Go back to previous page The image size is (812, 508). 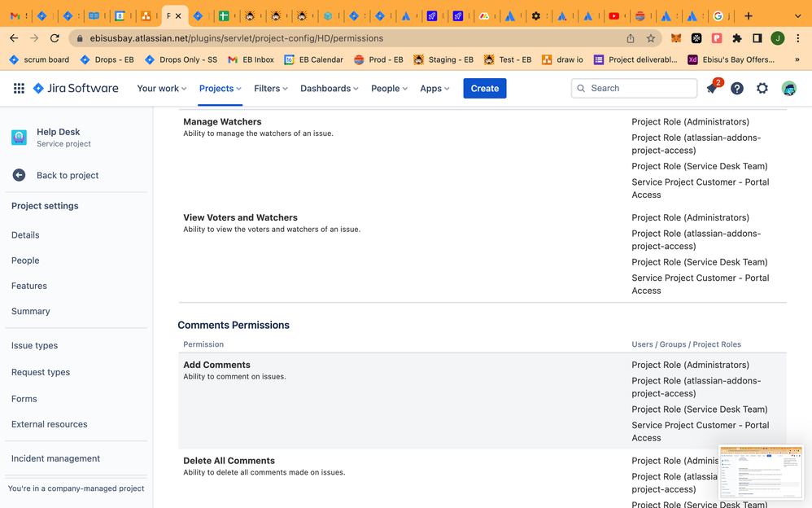pyautogui.click(x=14, y=37)
